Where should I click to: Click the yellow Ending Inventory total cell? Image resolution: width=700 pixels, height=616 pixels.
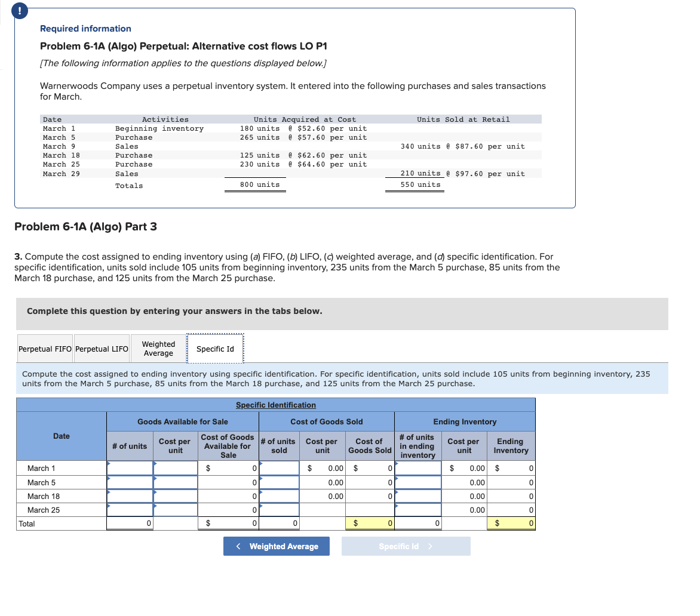coord(511,523)
